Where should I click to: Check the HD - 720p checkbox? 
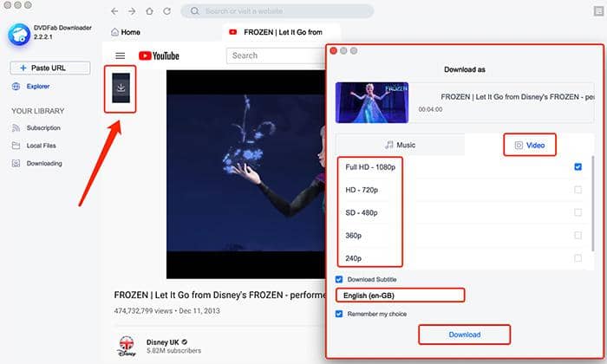point(578,190)
